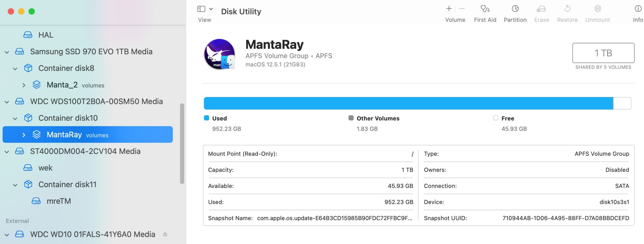The width and height of the screenshot is (644, 244).
Task: Click the First Aid stethoscope icon
Action: point(485,9)
